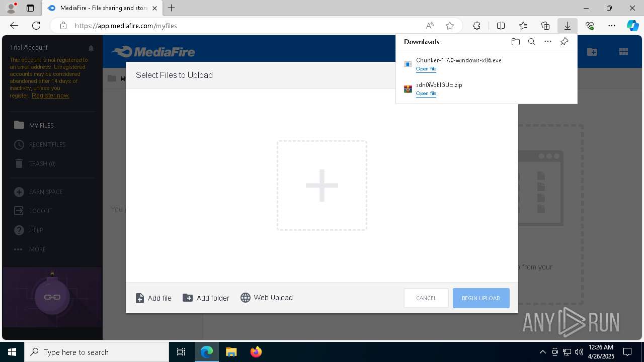Open tab actions menu icon
644x362 pixels.
click(x=30, y=8)
